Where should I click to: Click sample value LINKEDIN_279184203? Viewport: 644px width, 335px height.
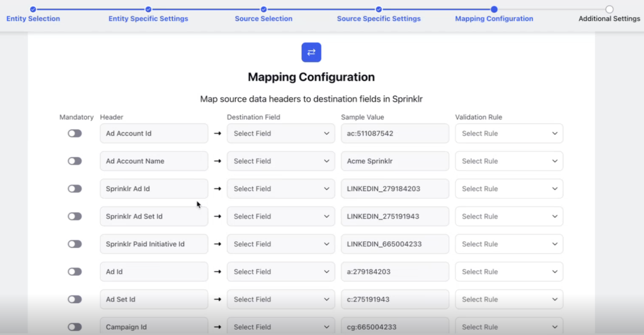[395, 189]
